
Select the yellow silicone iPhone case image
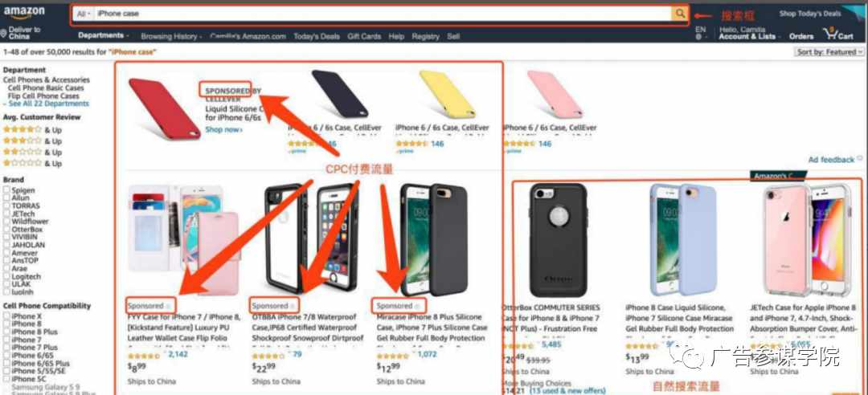pyautogui.click(x=448, y=95)
